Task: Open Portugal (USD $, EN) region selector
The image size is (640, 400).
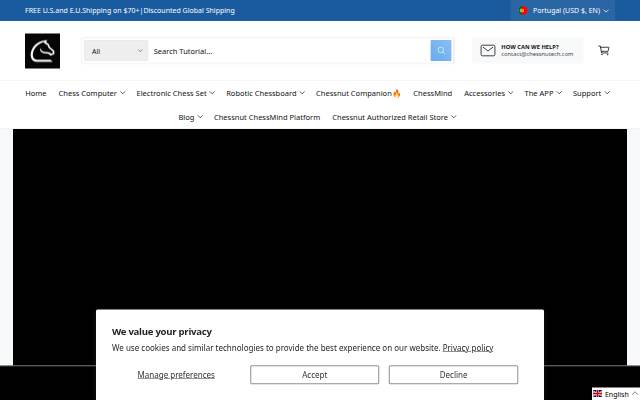Action: pyautogui.click(x=563, y=11)
